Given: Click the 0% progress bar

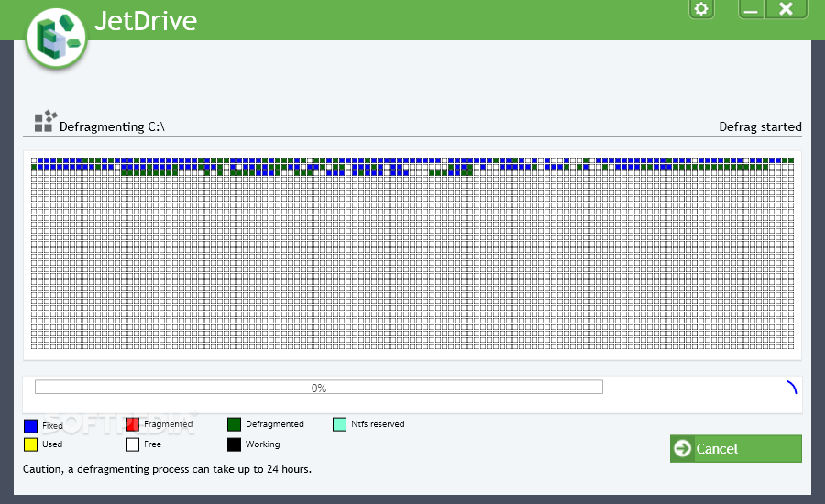Looking at the screenshot, I should (319, 388).
